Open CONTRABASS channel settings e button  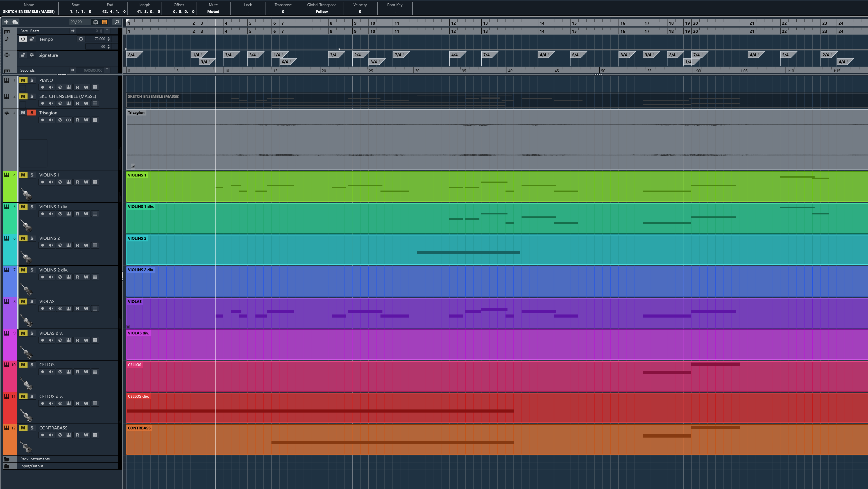(x=60, y=435)
